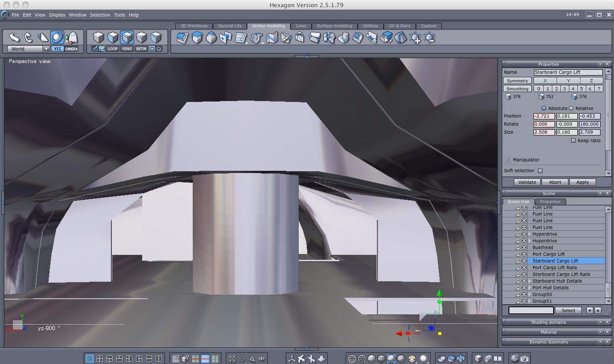Click the Add to selection plus tool
This screenshot has width=614, height=364.
click(415, 38)
